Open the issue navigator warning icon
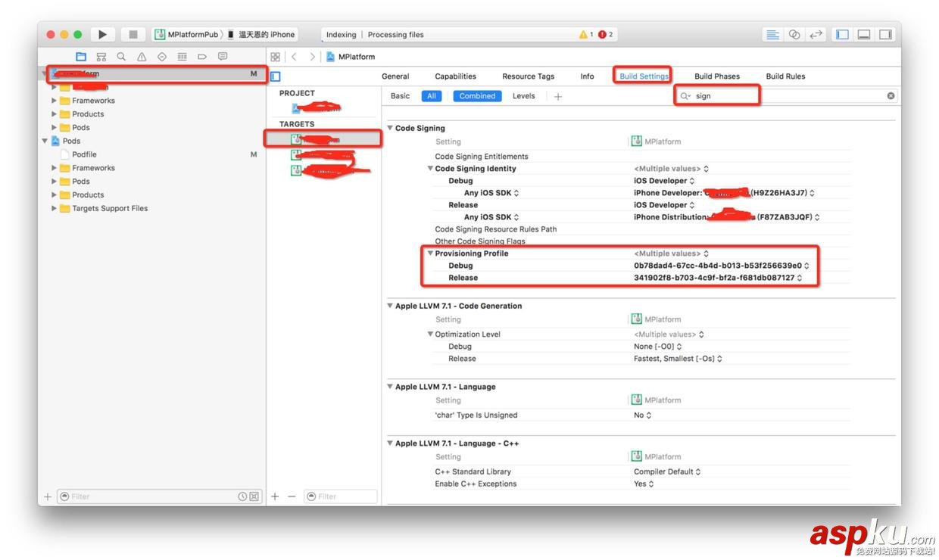This screenshot has width=939, height=560. point(142,57)
